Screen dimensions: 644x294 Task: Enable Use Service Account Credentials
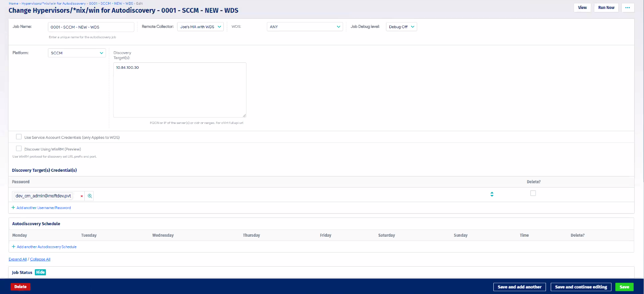19,136
